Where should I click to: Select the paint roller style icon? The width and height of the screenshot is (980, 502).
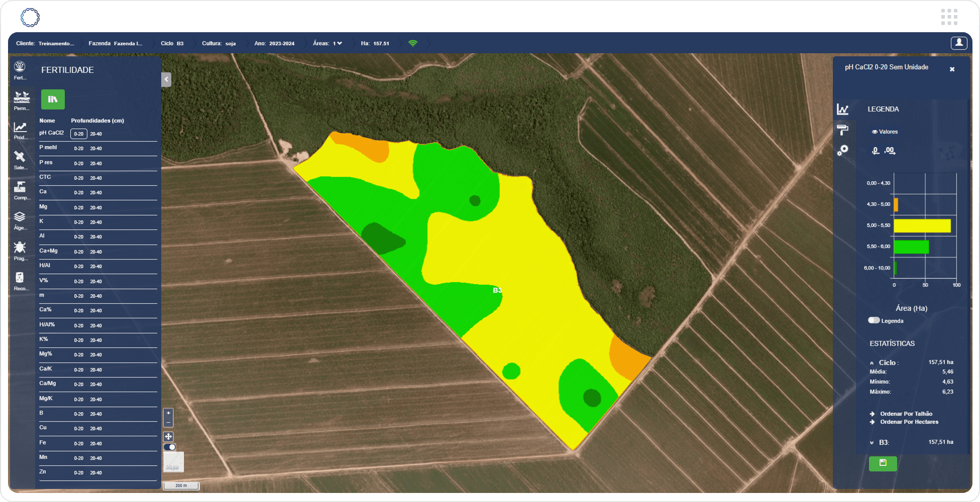[x=842, y=130]
